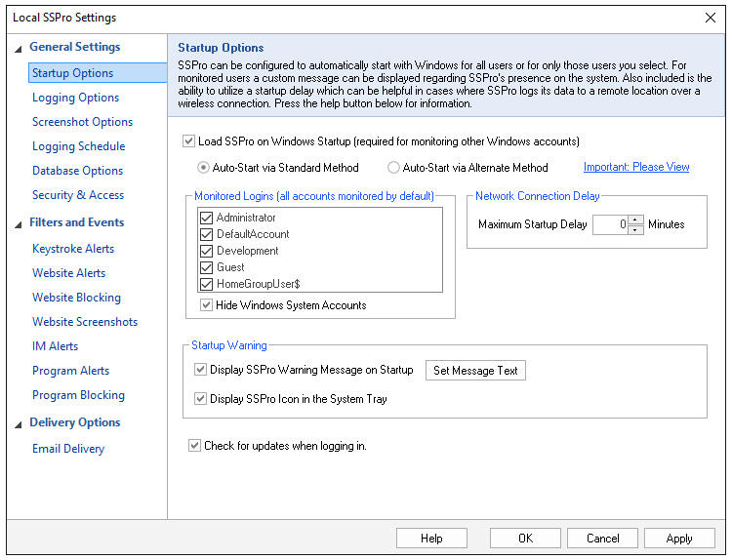The height and width of the screenshot is (560, 732).
Task: Click the Apply button
Action: pos(679,539)
